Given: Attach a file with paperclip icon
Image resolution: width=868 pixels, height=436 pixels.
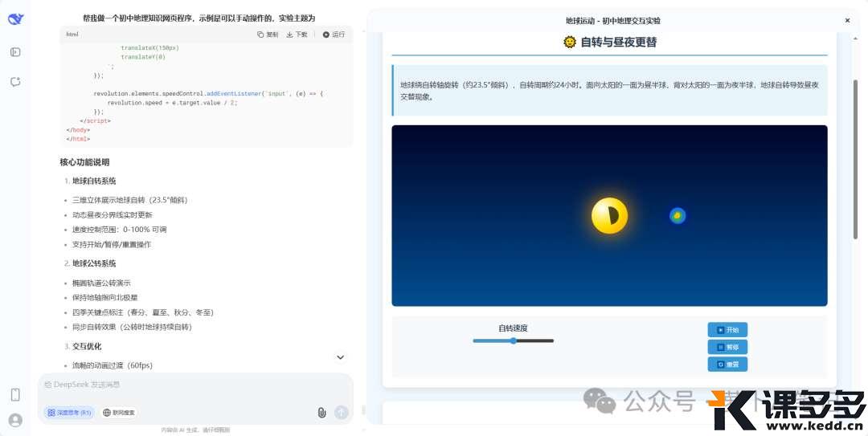Looking at the screenshot, I should pyautogui.click(x=321, y=412).
